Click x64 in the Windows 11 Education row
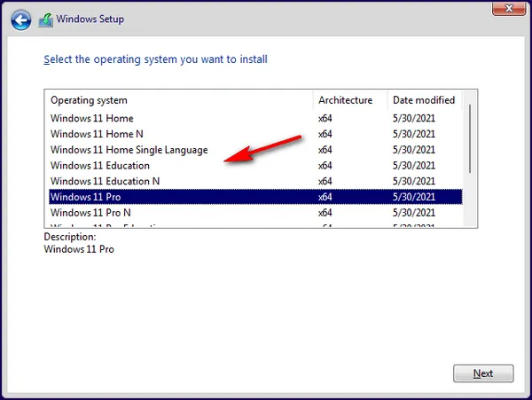 [x=325, y=166]
